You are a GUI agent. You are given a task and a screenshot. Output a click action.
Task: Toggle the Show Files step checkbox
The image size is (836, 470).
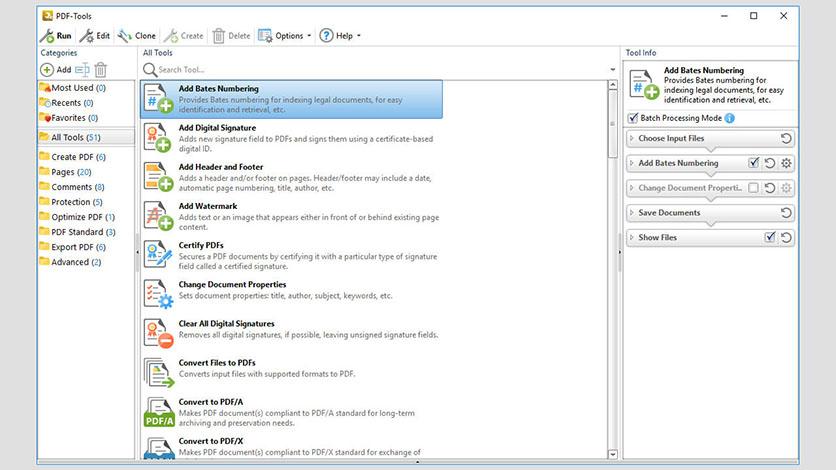click(x=770, y=237)
